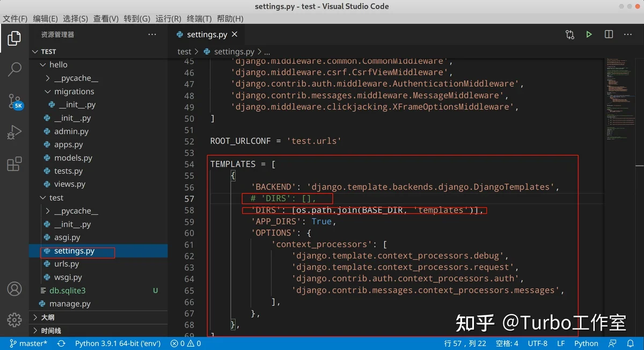Change the UTF-8 encoding

pos(538,344)
